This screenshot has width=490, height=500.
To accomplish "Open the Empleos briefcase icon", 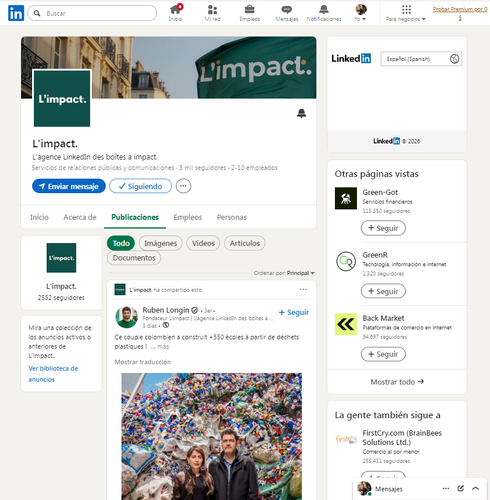I will [x=250, y=13].
